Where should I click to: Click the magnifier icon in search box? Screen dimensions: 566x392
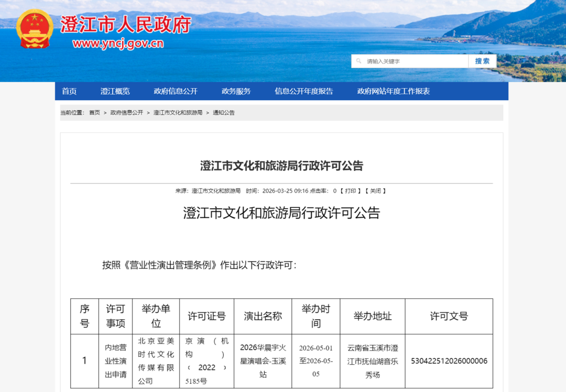coord(358,61)
